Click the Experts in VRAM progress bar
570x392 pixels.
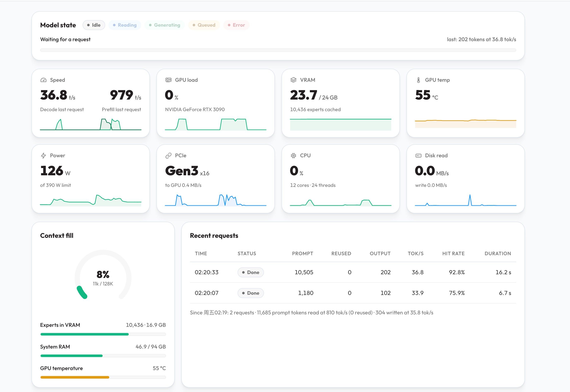point(103,334)
